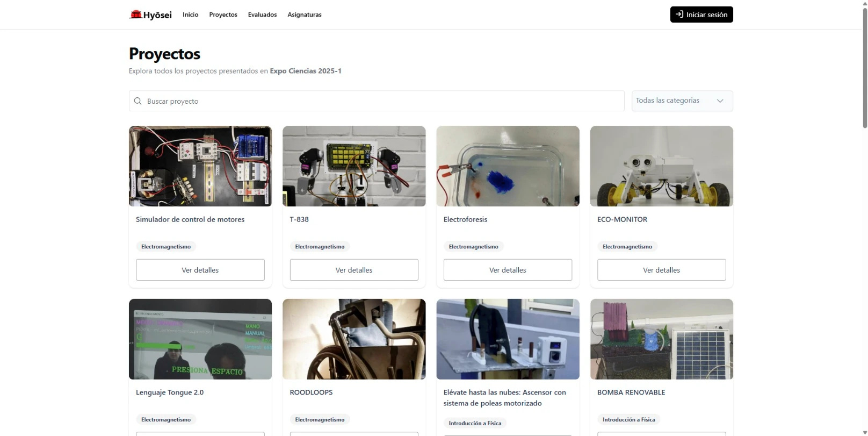Screen dimensions: 868x436
Task: Click the Expo Ciencias 2025-1 text
Action: 306,71
